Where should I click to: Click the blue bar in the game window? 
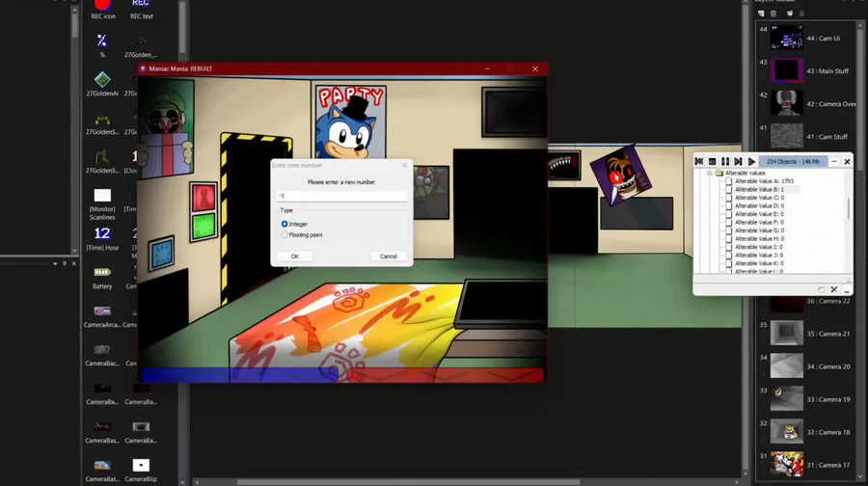(x=239, y=375)
